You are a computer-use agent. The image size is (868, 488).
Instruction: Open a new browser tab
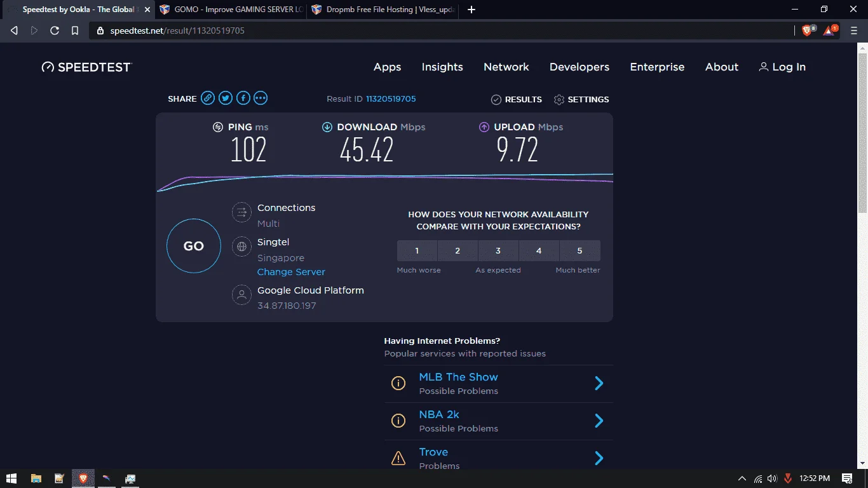pos(471,10)
